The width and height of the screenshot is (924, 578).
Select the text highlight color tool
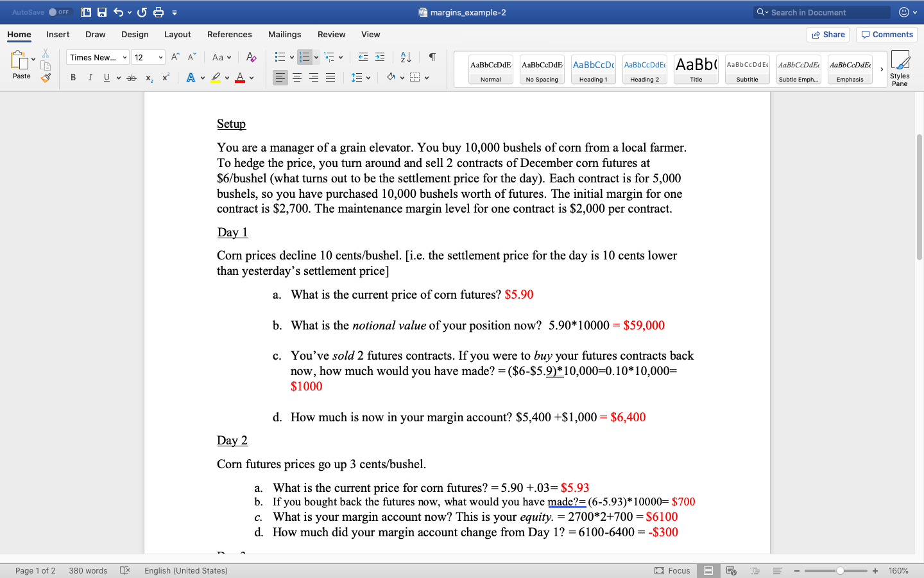pos(216,78)
